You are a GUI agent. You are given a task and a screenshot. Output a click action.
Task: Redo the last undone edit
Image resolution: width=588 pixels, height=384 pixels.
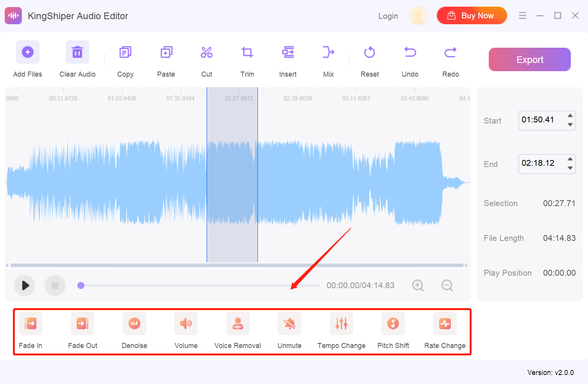click(x=450, y=52)
